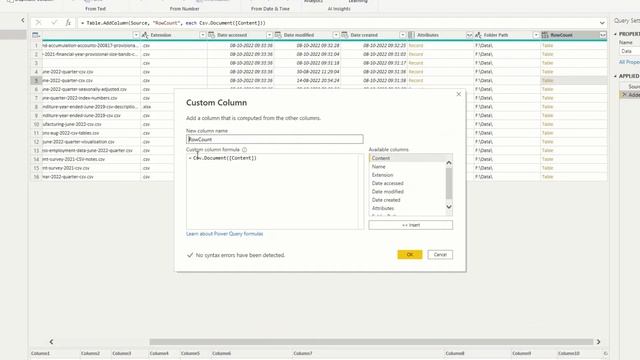Cancel the formula bar edit with the X icon
640x360 pixels.
coord(38,23)
